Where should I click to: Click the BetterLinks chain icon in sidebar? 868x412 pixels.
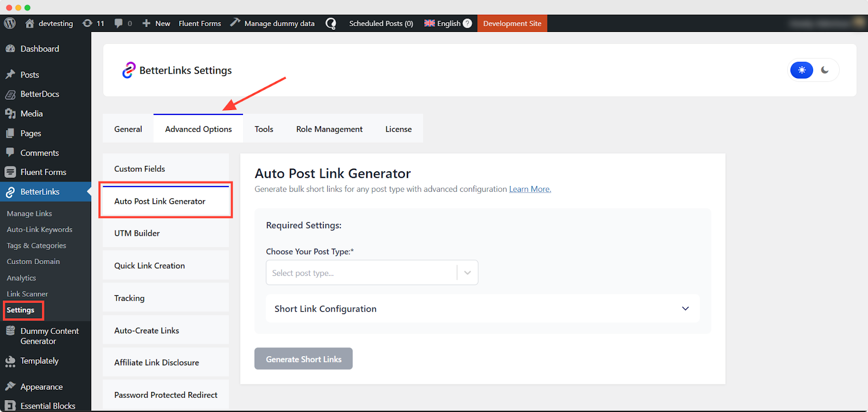click(10, 192)
